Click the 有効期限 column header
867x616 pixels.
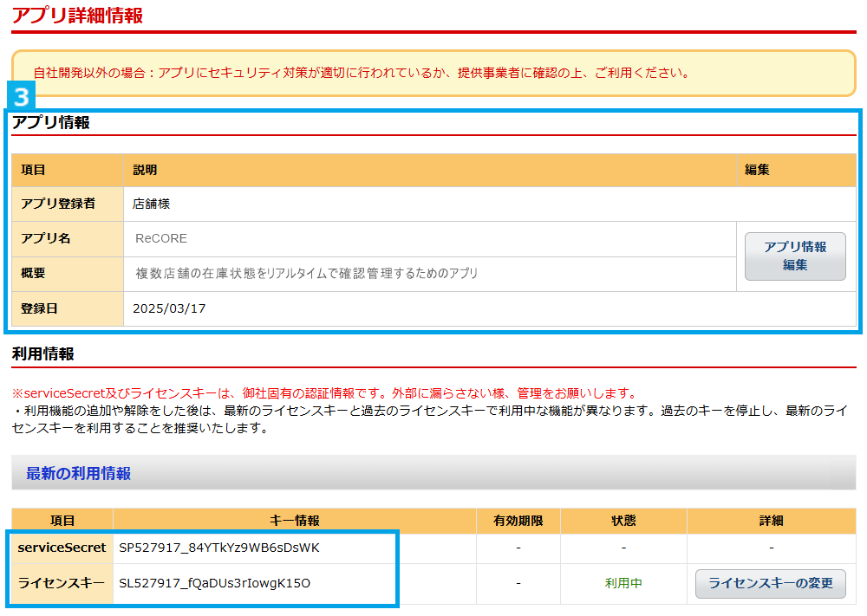pos(518,521)
